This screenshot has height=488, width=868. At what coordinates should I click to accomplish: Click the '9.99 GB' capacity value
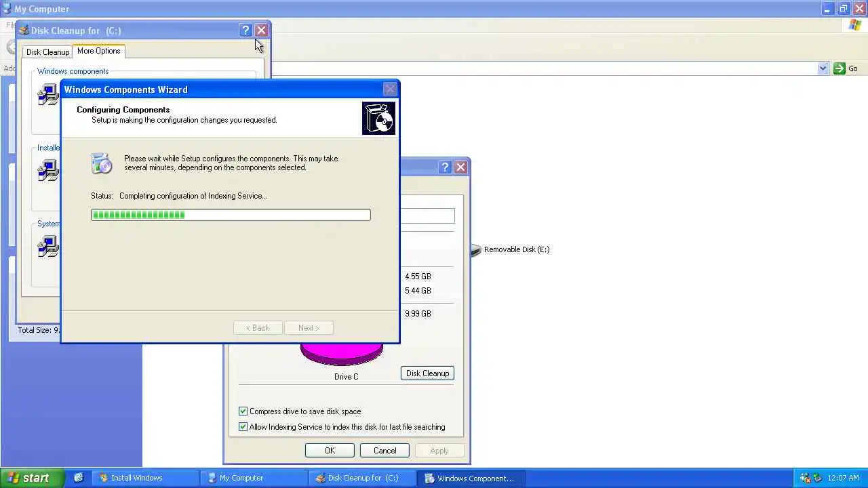418,314
